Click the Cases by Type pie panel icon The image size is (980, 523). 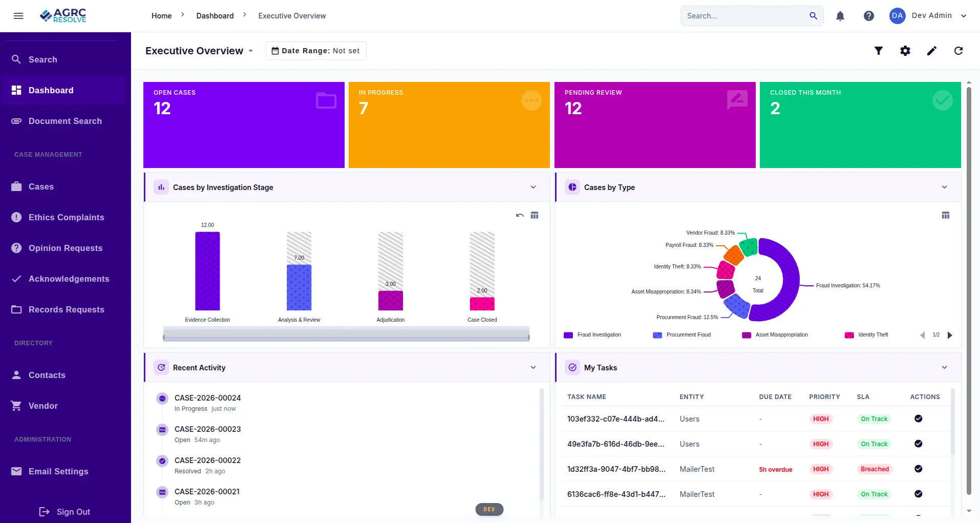click(572, 187)
